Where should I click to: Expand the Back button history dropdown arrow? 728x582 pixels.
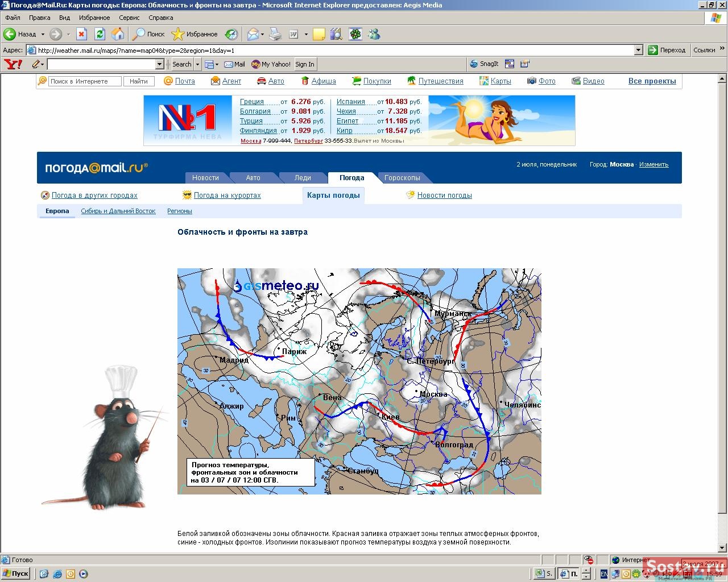(x=43, y=34)
